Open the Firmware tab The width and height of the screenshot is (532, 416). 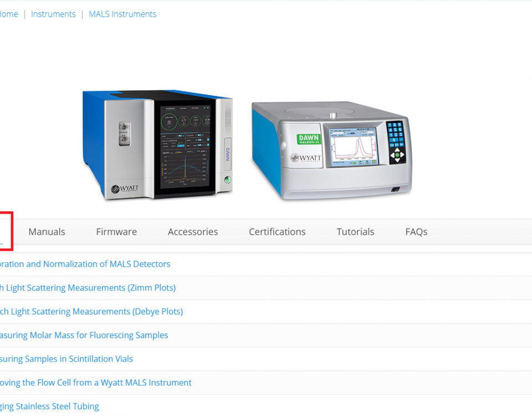pos(116,232)
